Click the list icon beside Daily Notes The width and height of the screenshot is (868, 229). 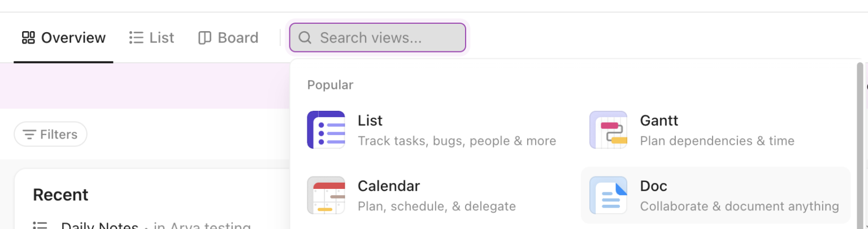tap(40, 226)
